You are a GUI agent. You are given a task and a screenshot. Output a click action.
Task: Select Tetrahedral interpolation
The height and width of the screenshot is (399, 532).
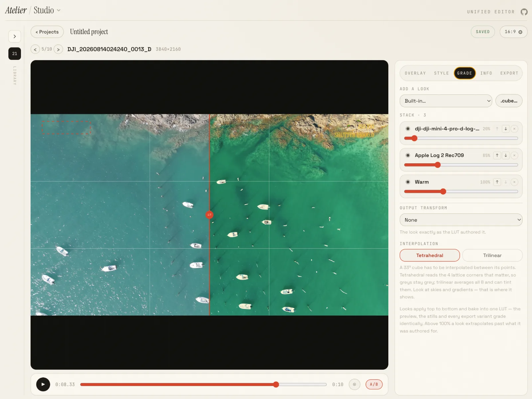(430, 255)
